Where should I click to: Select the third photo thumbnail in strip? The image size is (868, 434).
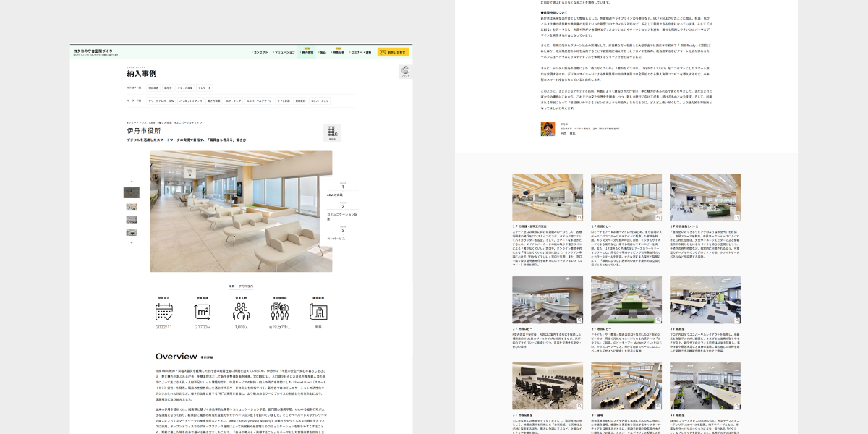132,220
